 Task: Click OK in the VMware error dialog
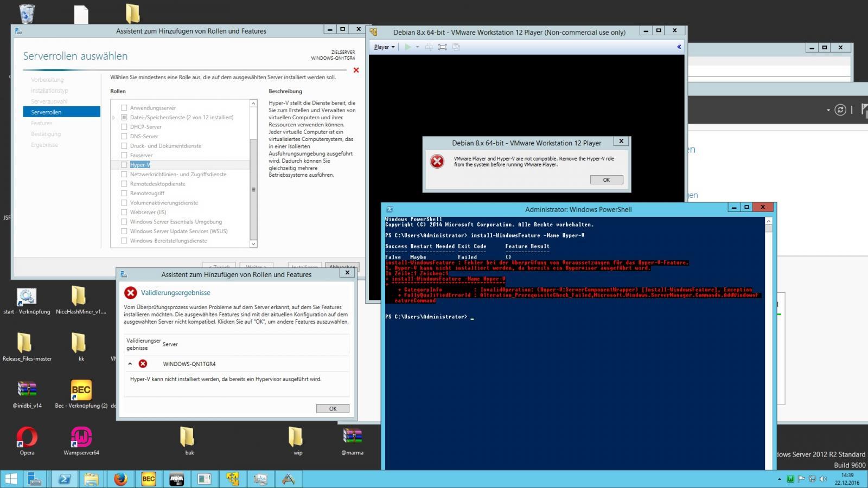(x=607, y=180)
